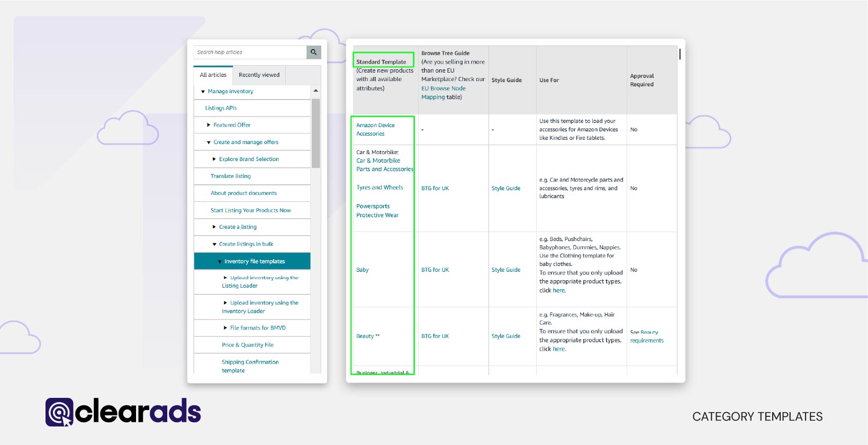Collapse Create and manage offers arrow
The image size is (868, 445).
209,143
